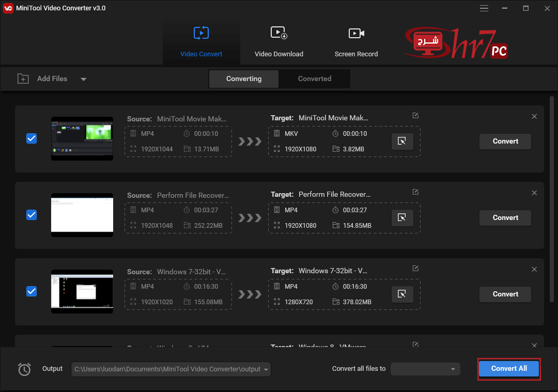558x392 pixels.
Task: Click the 1920X1044 source resolution
Action: (x=157, y=149)
